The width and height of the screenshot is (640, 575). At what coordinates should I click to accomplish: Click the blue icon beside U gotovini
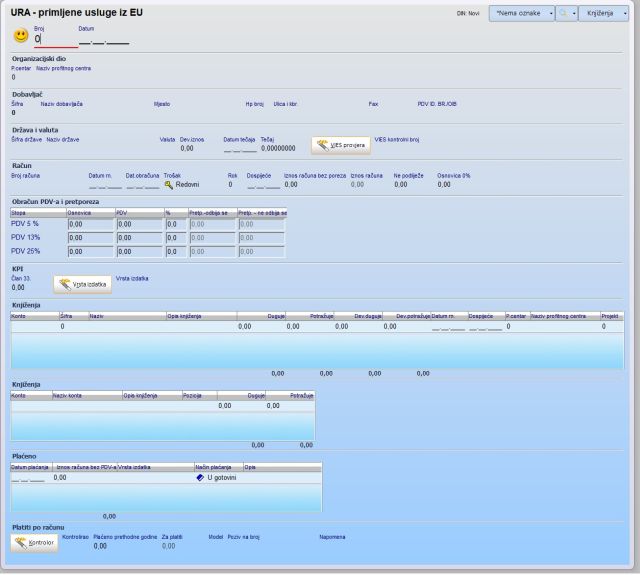(x=199, y=478)
